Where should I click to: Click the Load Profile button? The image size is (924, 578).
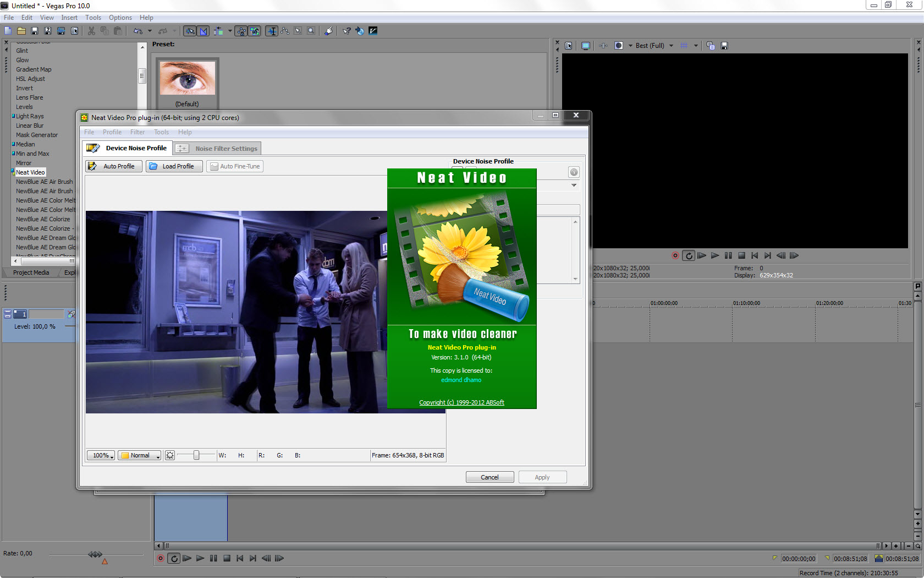(x=174, y=166)
